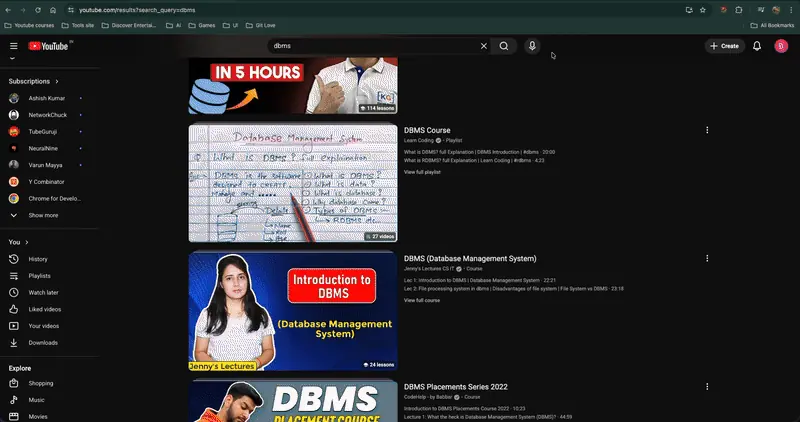
Task: Start voice search with microphone
Action: point(532,46)
